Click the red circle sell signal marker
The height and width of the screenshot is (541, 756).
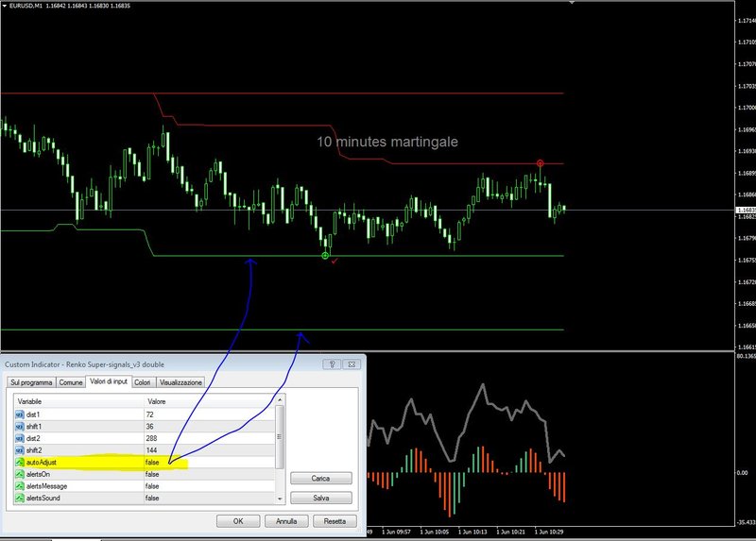(x=540, y=163)
